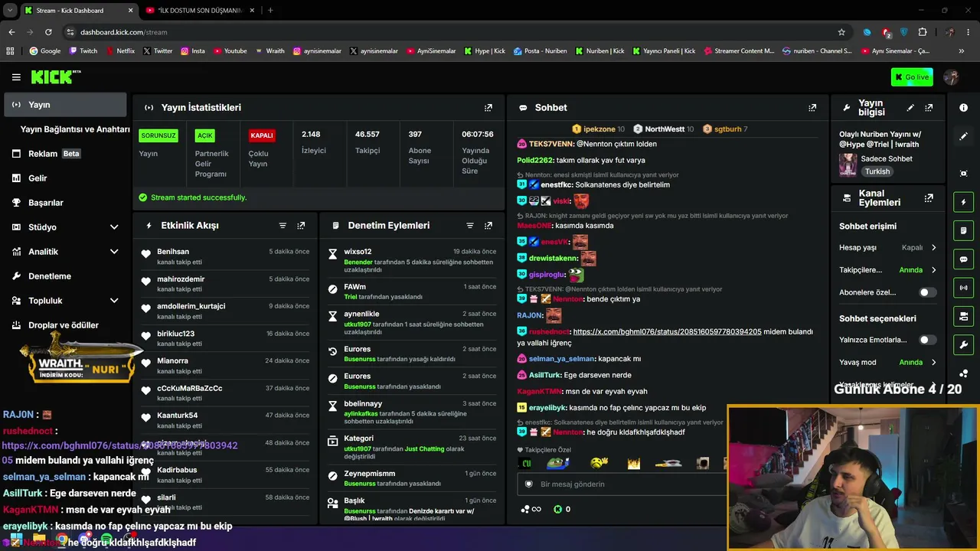
Task: Pop out the Etkinlik Akışı panel
Action: point(301,226)
